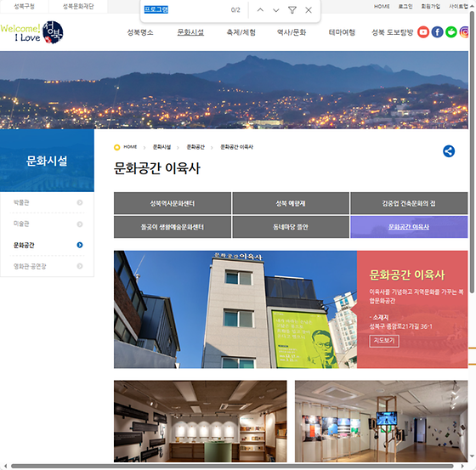476x470 pixels.
Task: Click 문화공간 이육사 breadcrumb item
Action: point(236,147)
